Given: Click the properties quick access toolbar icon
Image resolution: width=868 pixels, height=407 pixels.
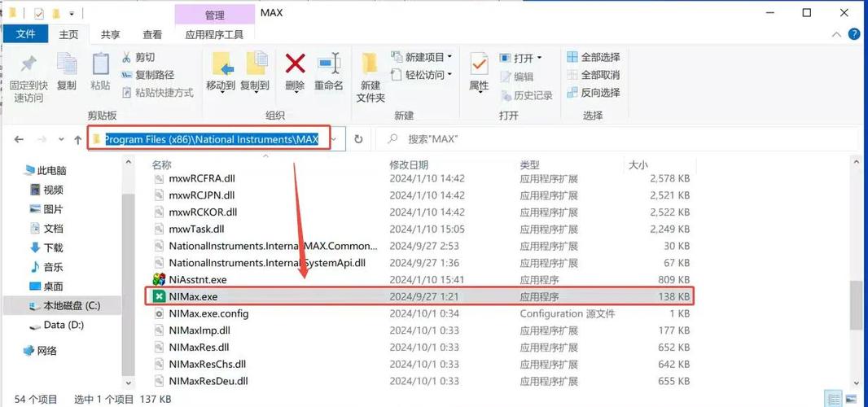Looking at the screenshot, I should click(x=39, y=13).
